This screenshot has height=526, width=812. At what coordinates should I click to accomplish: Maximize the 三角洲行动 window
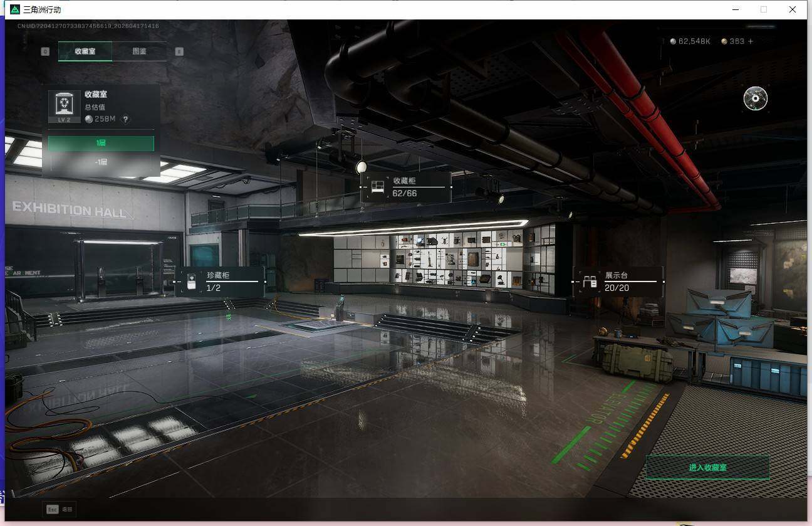pos(763,9)
